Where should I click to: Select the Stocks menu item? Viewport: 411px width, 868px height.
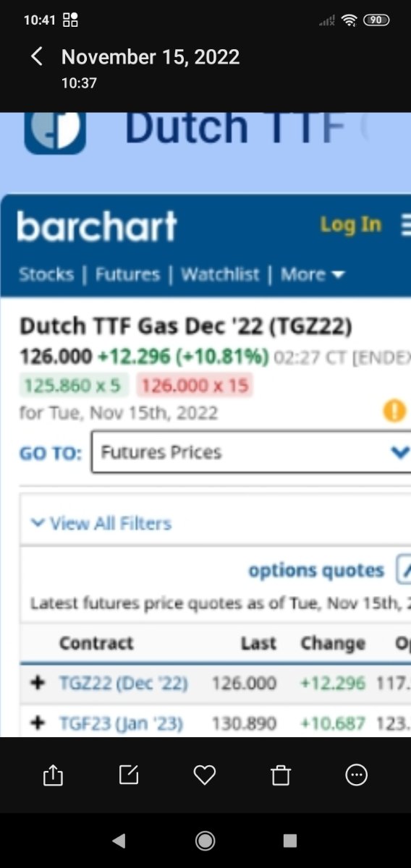tap(46, 274)
